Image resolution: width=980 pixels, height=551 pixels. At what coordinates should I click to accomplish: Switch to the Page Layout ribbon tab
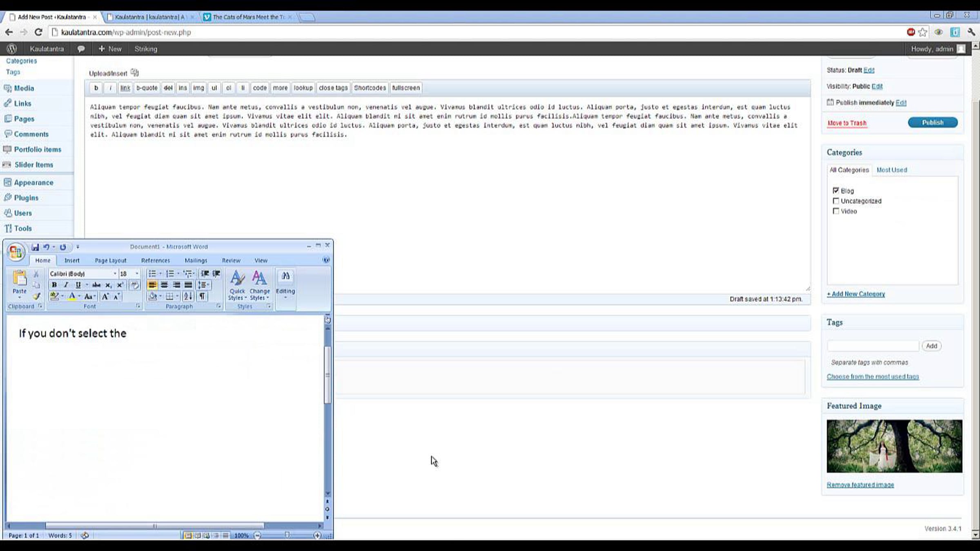tap(110, 260)
